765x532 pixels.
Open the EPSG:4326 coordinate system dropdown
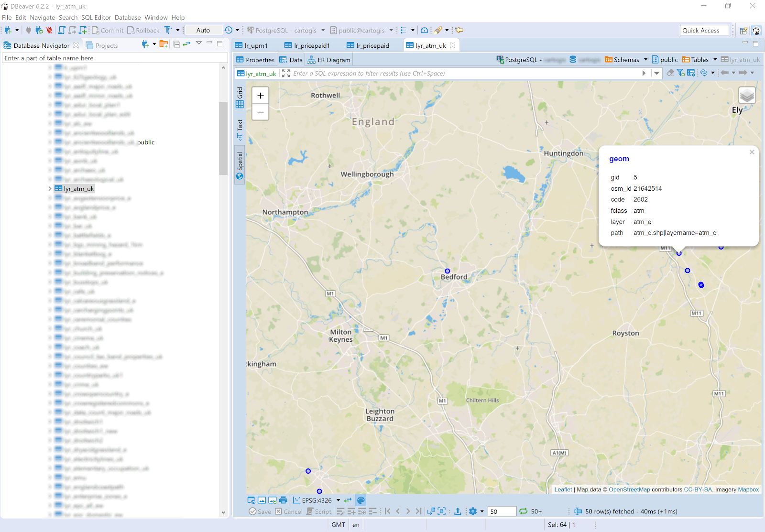pyautogui.click(x=338, y=500)
